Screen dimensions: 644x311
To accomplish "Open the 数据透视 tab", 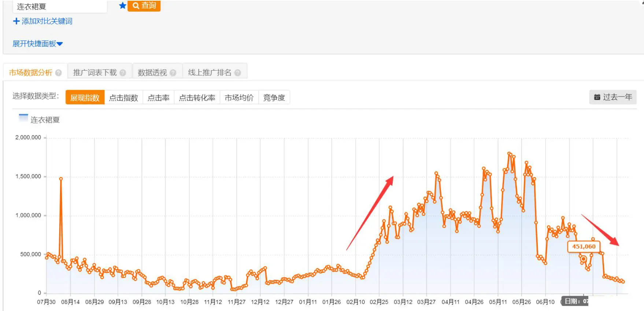I will [x=152, y=72].
